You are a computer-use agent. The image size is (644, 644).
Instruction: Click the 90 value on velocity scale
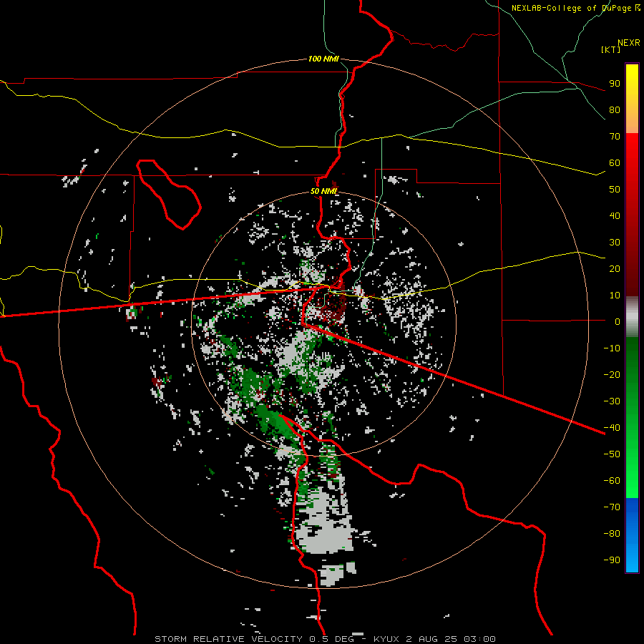pos(615,84)
